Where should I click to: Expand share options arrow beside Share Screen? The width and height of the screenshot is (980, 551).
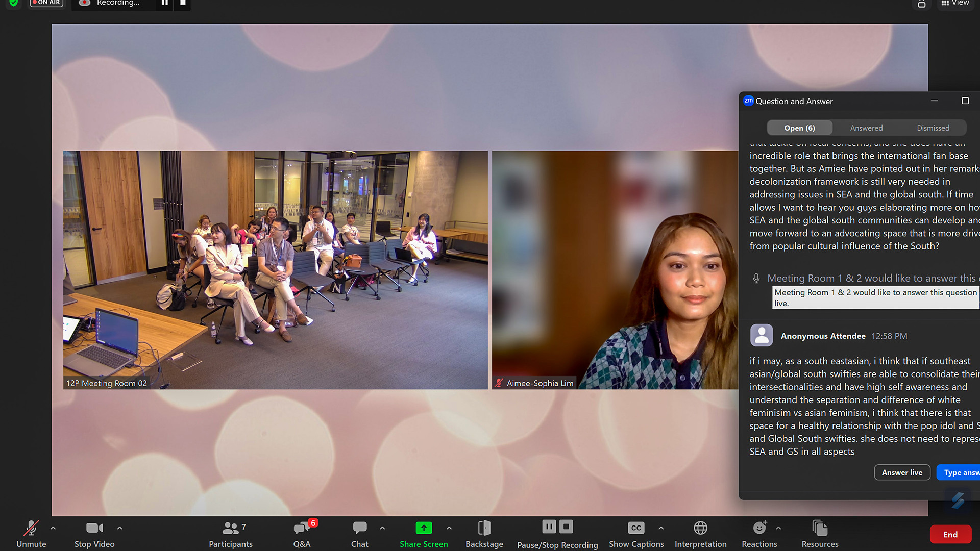click(449, 528)
